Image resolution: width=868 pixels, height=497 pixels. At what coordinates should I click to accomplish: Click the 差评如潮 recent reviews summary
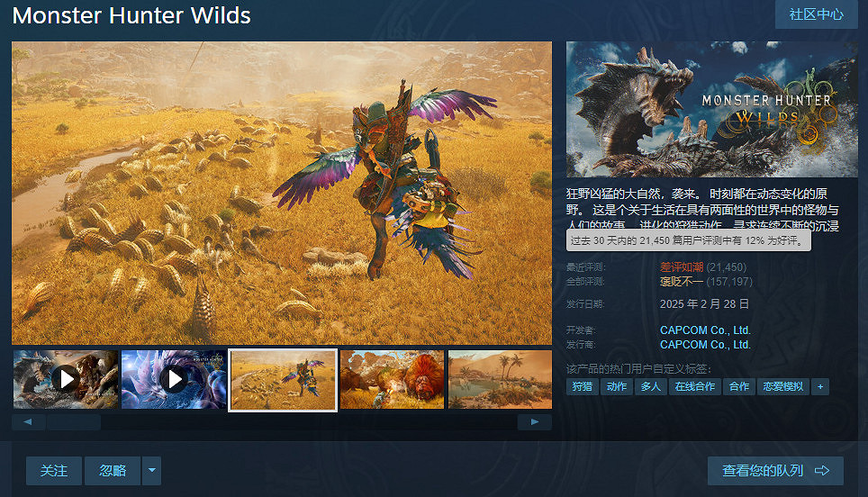tap(682, 267)
